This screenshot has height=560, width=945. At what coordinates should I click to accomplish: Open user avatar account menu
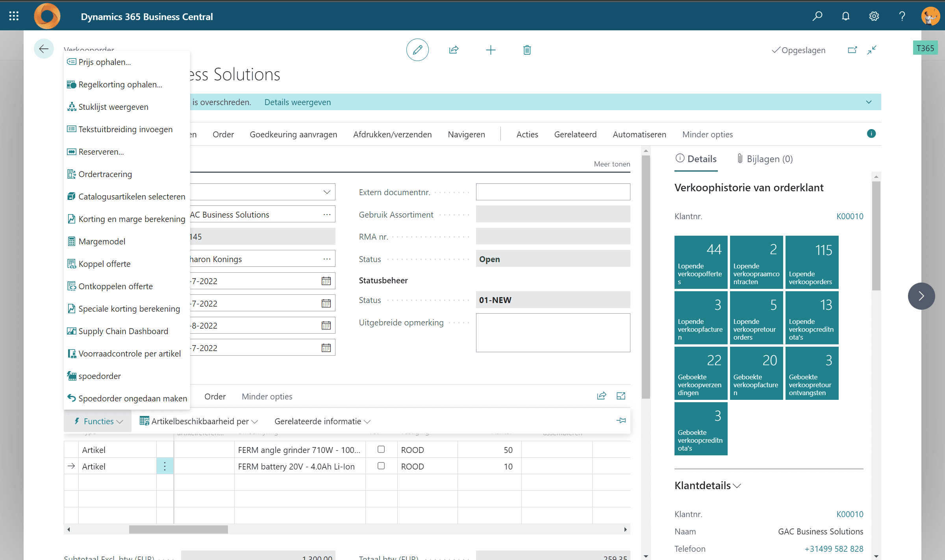point(930,16)
